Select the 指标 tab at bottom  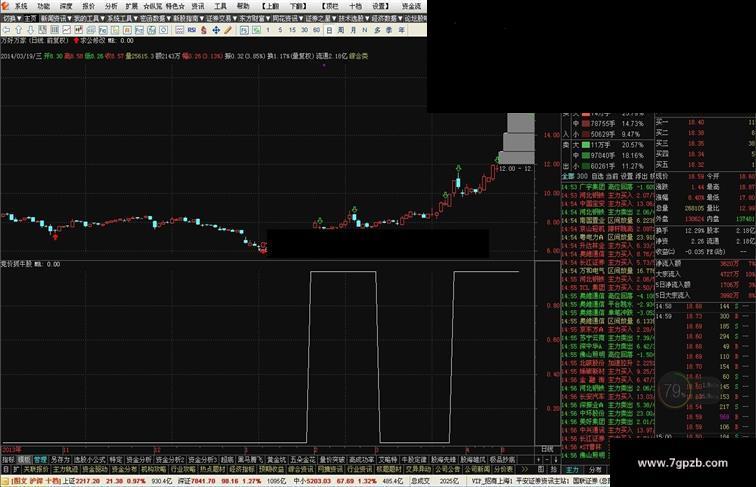tap(8, 459)
